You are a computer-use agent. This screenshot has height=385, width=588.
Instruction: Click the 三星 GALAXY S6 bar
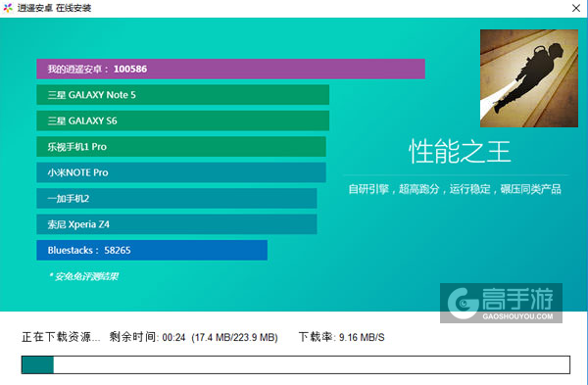[x=182, y=120]
